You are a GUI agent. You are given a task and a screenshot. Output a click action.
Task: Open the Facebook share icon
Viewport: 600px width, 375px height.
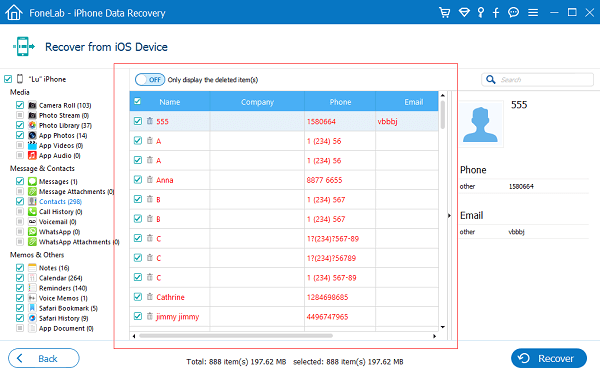click(496, 13)
